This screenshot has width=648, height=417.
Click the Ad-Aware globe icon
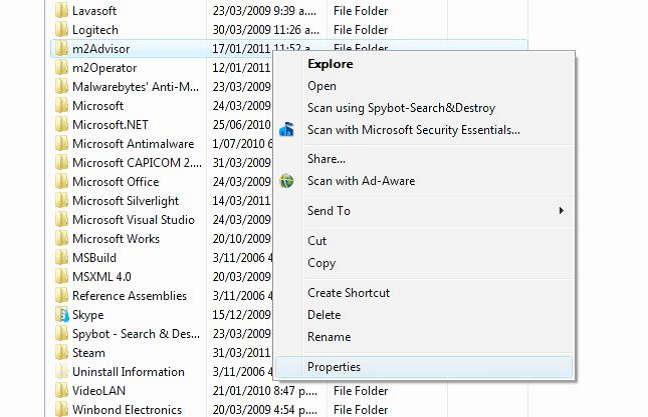[x=287, y=181]
